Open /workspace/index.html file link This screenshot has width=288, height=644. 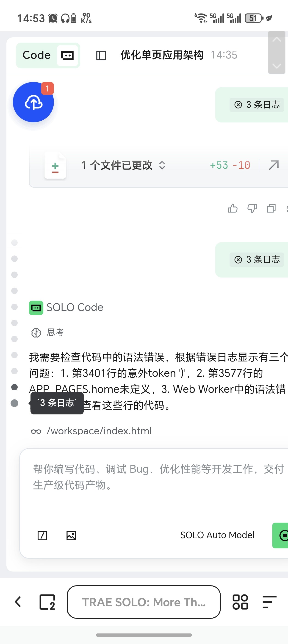click(99, 431)
